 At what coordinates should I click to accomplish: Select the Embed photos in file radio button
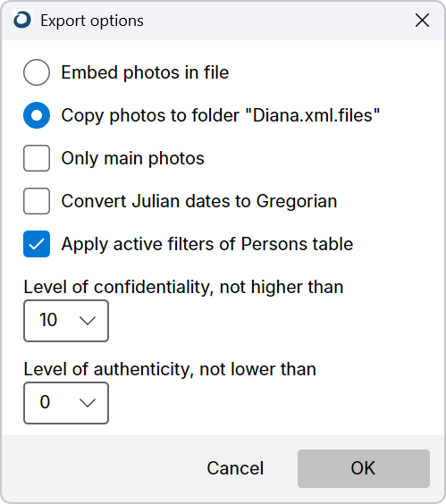click(37, 72)
